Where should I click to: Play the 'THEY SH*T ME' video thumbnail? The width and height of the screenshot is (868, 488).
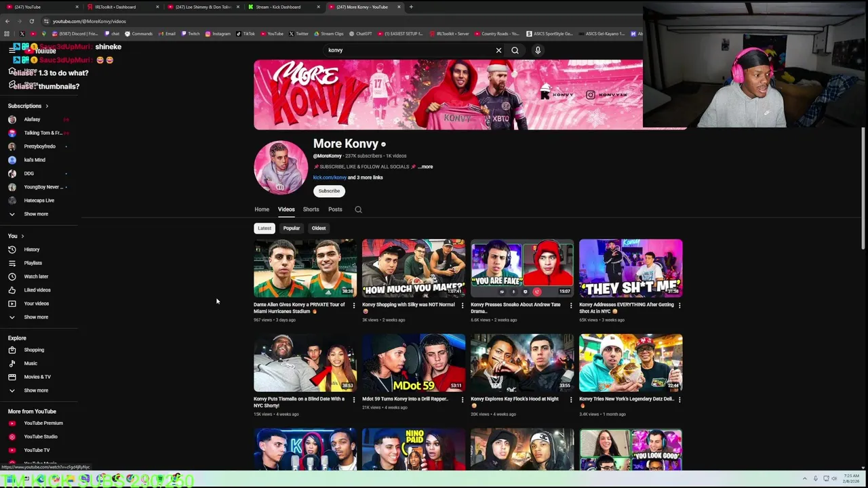pyautogui.click(x=631, y=268)
